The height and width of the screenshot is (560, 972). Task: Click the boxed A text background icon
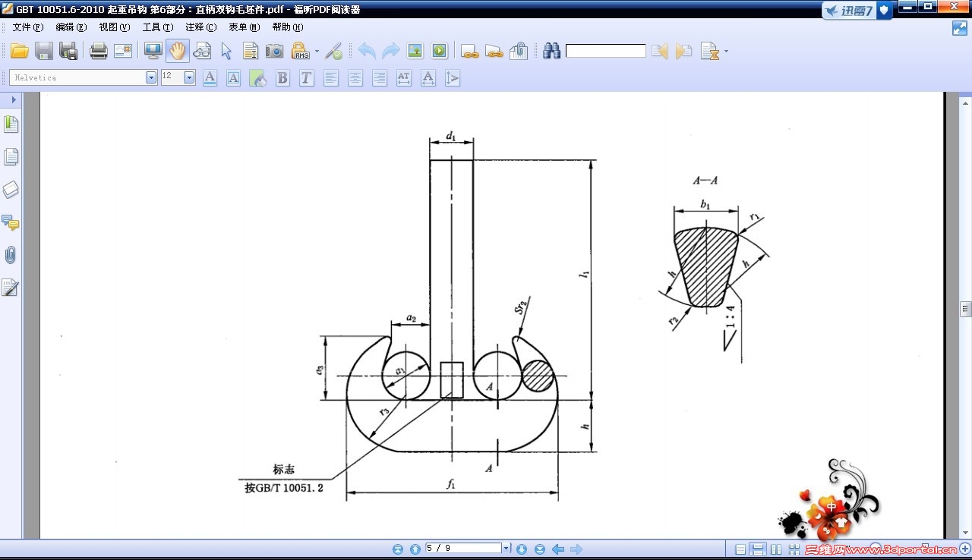234,77
